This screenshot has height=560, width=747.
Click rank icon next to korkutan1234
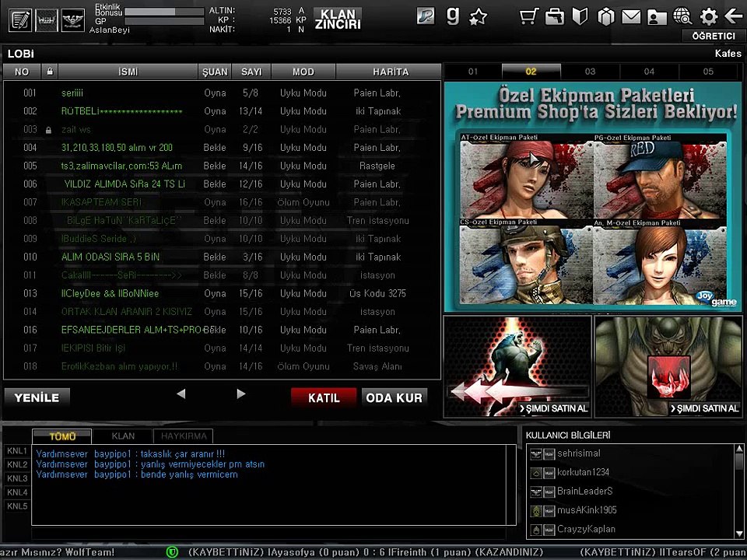tap(536, 473)
